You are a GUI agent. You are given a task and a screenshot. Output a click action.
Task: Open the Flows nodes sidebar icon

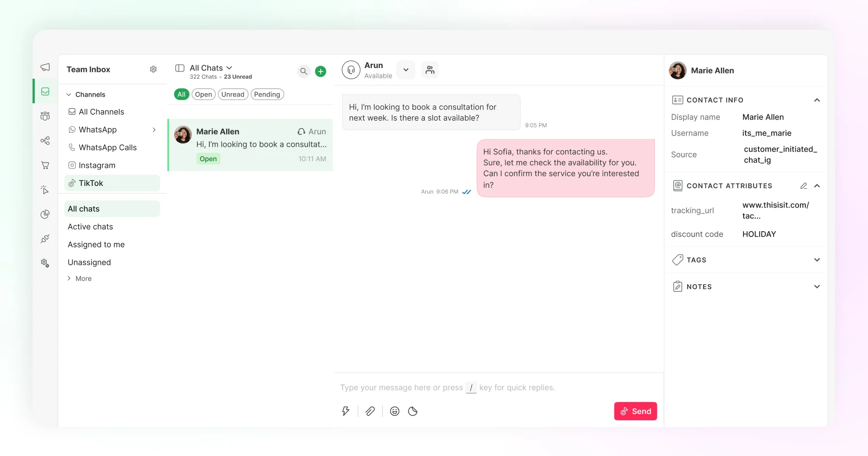tap(45, 140)
